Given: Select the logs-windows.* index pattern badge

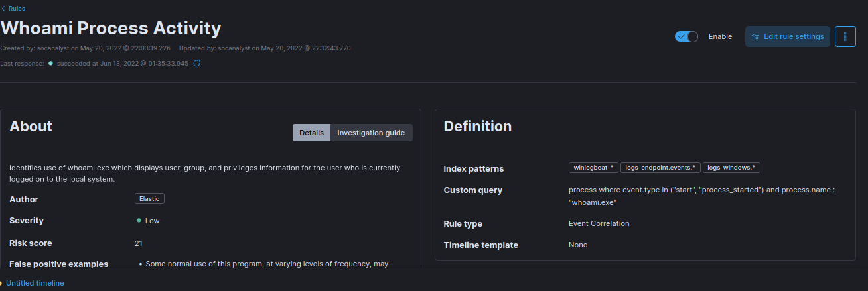Looking at the screenshot, I should pos(731,168).
